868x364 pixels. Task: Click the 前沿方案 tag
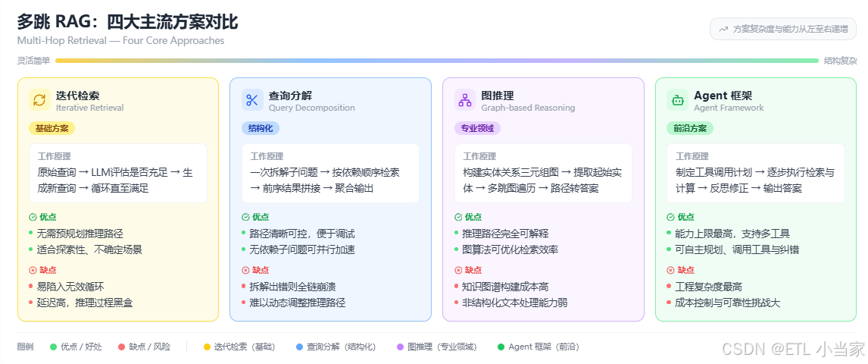pos(690,128)
